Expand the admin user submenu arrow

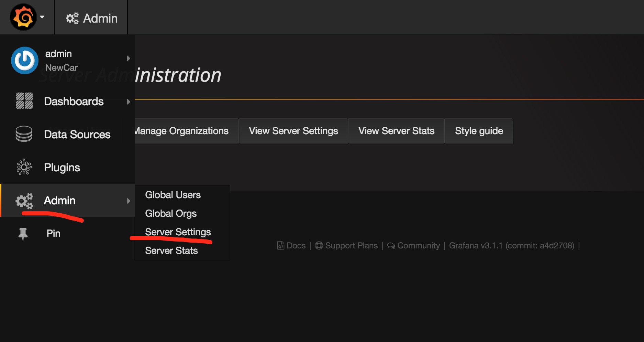129,58
